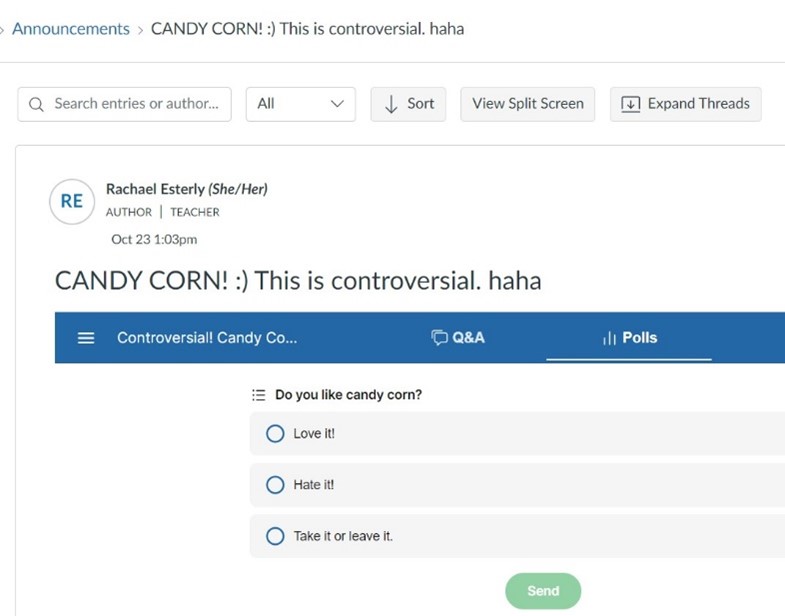Open the Announcements breadcrumb link
The height and width of the screenshot is (616, 785).
click(71, 29)
